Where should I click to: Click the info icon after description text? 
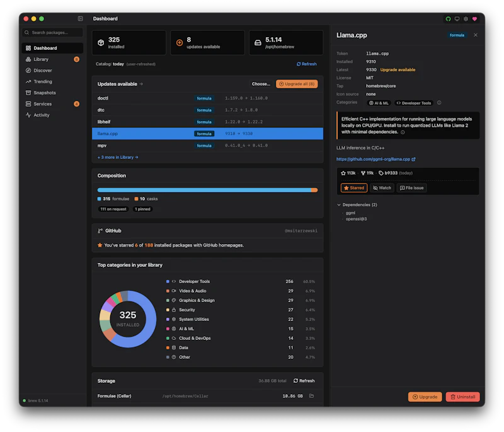403,132
